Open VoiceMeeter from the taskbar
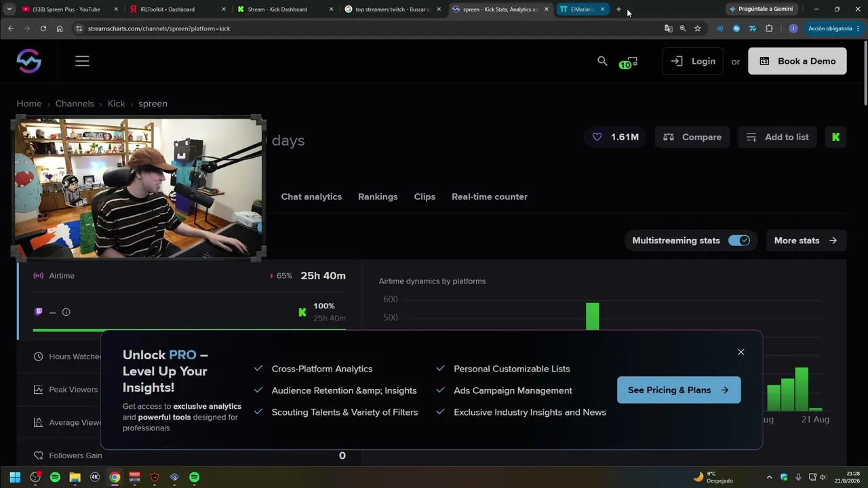 134,477
